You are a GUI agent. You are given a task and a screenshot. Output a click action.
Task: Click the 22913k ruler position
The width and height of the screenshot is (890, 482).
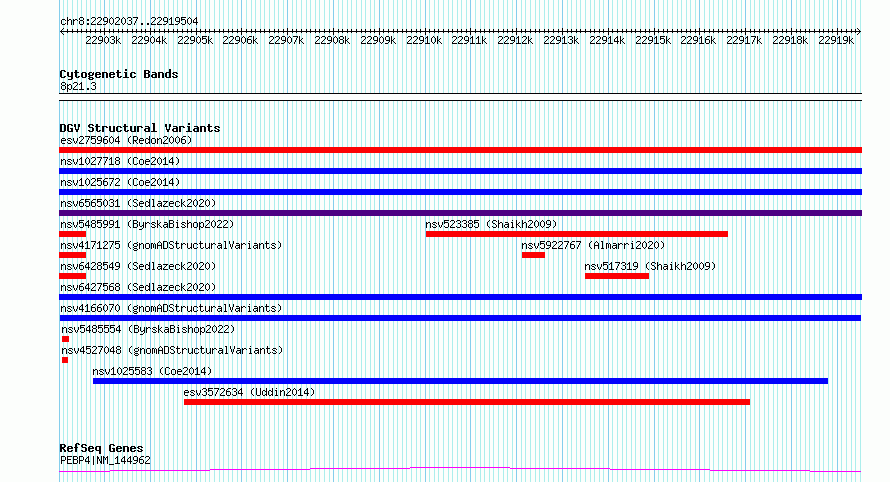[561, 40]
